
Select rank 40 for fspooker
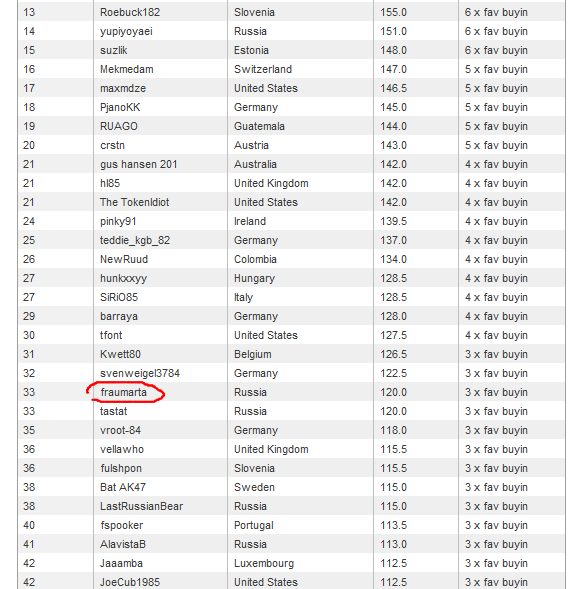coord(29,525)
